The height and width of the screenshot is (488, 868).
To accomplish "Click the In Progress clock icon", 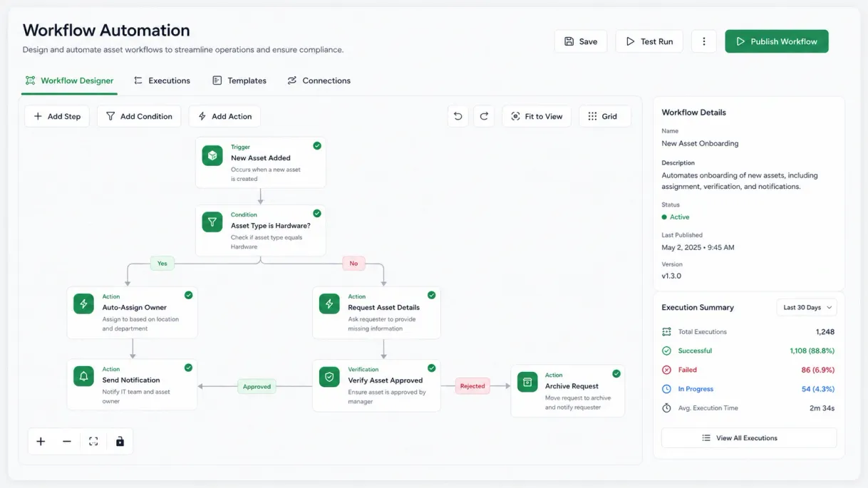I will tap(666, 389).
